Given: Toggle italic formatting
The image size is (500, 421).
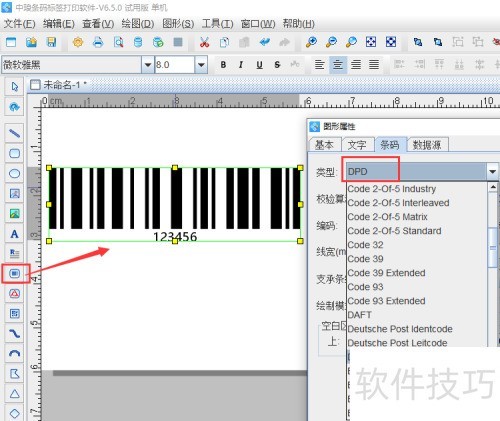Looking at the screenshot, I should coord(241,65).
